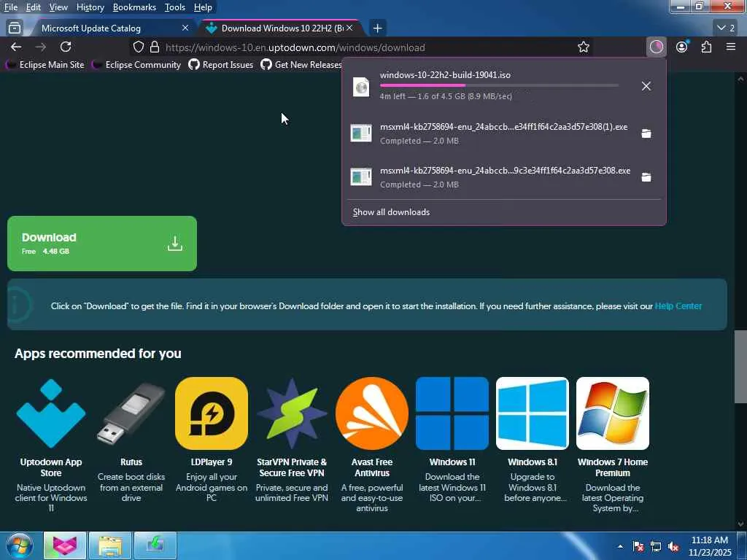Open a new tab with the plus button

tap(377, 28)
